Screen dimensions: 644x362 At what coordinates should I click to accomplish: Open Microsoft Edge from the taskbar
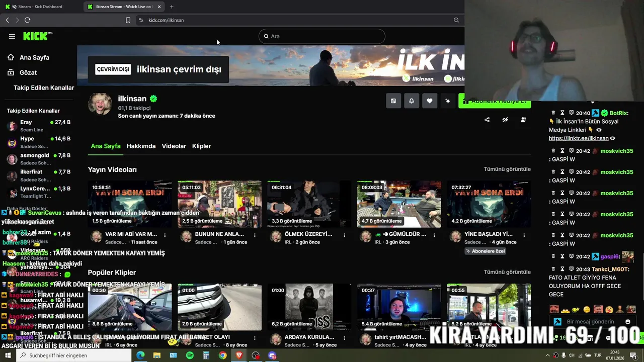coord(140,355)
